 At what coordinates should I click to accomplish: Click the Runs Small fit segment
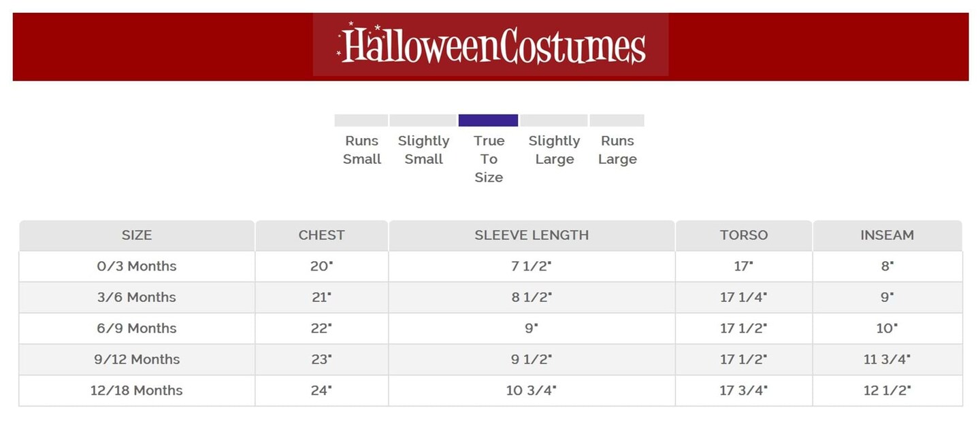coord(361,120)
